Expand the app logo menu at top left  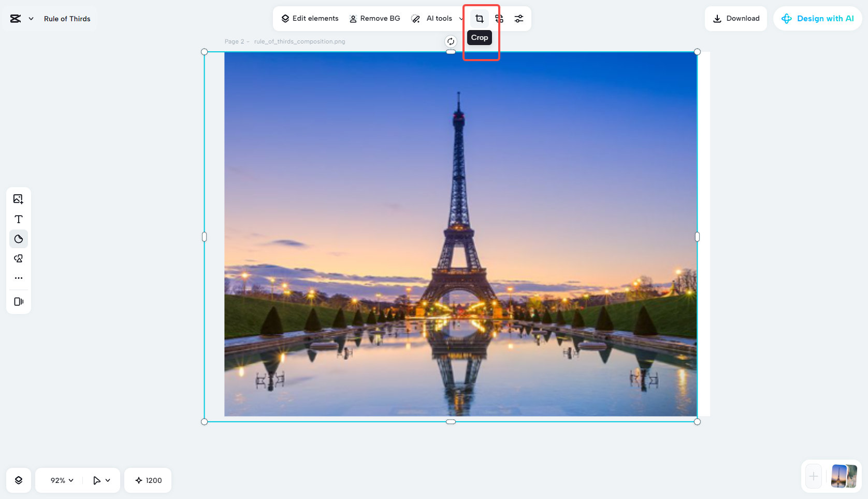21,18
